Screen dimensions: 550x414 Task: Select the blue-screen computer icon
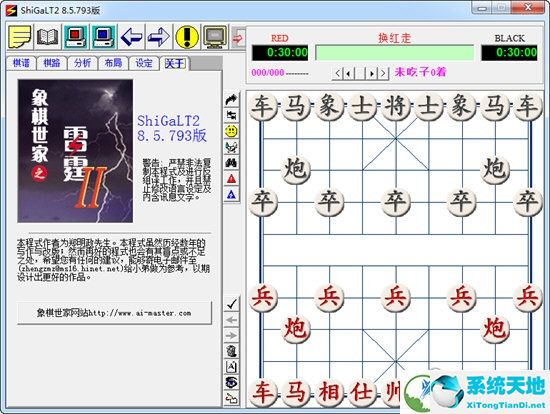[104, 36]
